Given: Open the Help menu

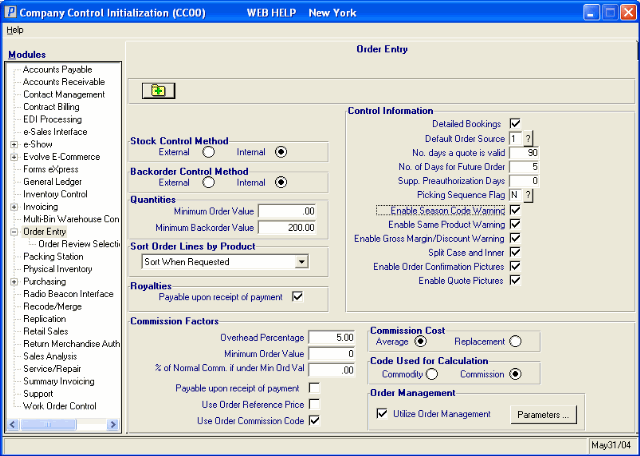Looking at the screenshot, I should point(15,30).
